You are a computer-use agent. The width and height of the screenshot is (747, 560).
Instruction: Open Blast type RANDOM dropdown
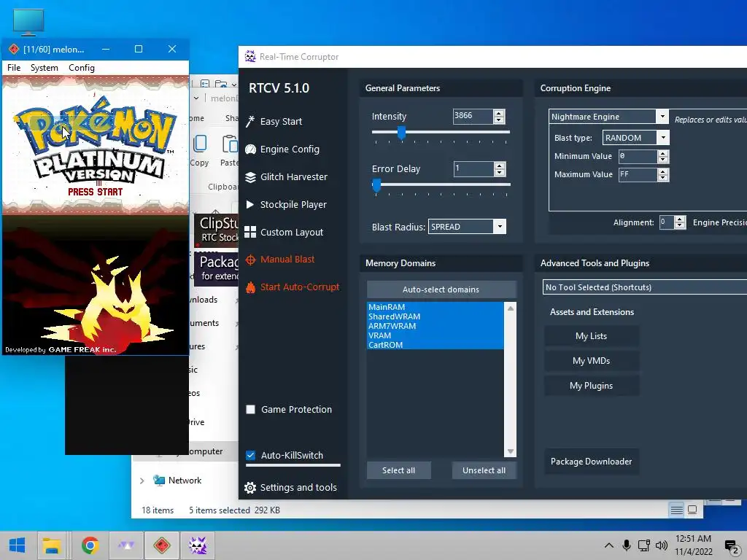(663, 138)
